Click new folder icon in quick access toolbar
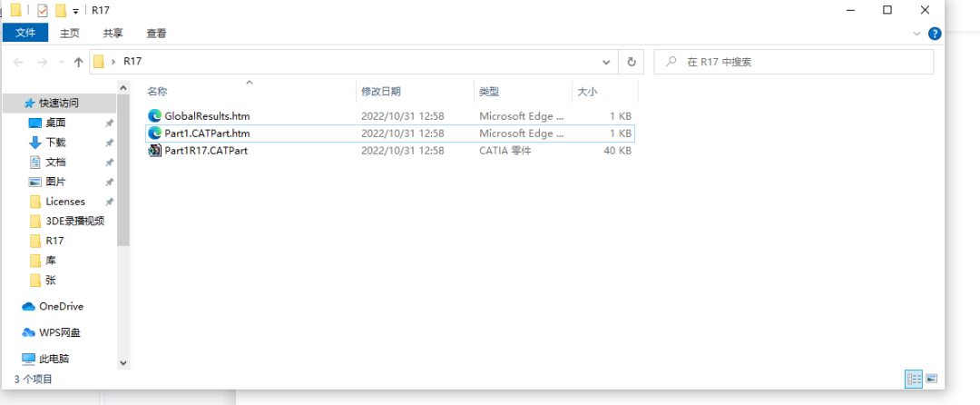 click(61, 10)
